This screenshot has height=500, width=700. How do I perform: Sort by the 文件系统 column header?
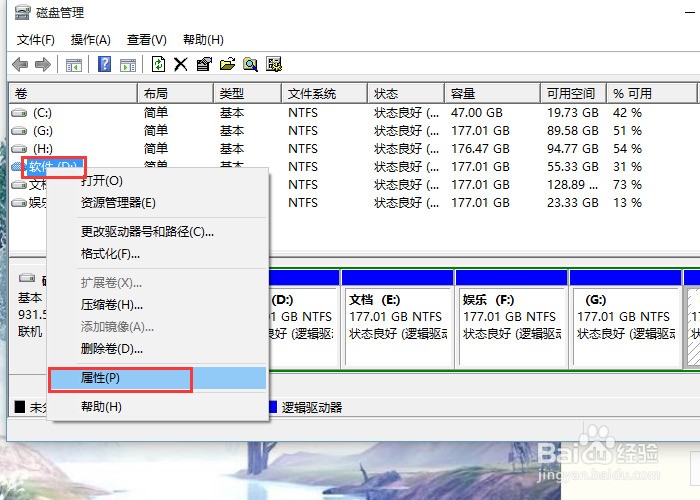[x=325, y=93]
